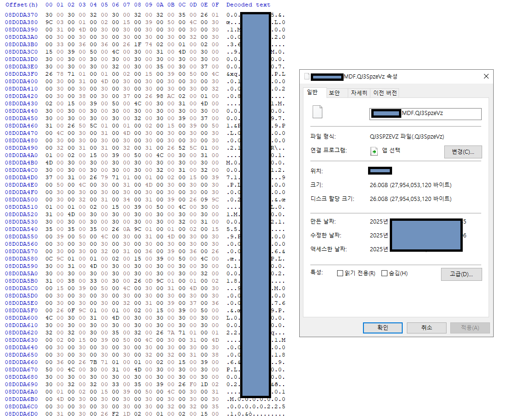This screenshot has width=532, height=418.
Task: Select offset row 08D0DA490
Action: pyautogui.click(x=21, y=148)
